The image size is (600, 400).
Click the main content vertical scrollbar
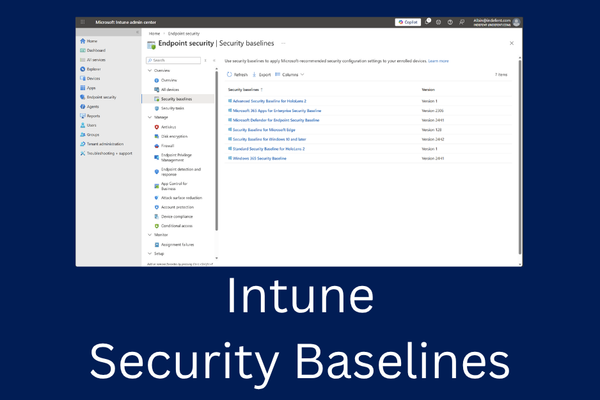(x=520, y=157)
